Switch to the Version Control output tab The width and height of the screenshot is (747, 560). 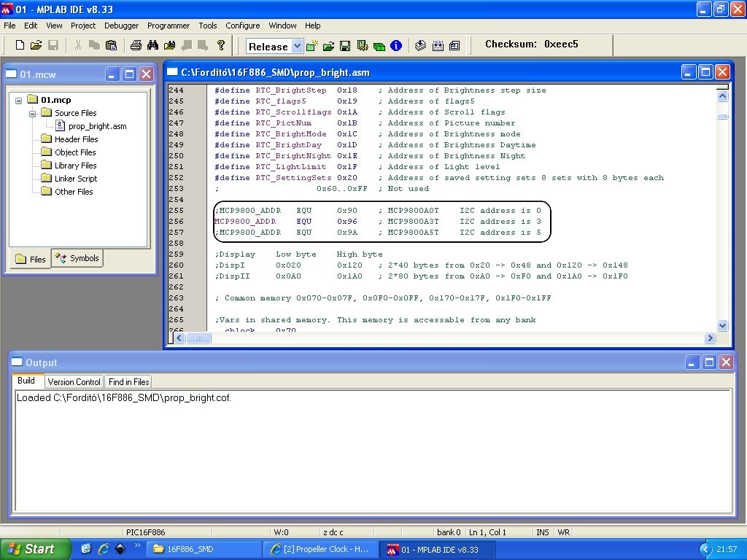coord(74,381)
